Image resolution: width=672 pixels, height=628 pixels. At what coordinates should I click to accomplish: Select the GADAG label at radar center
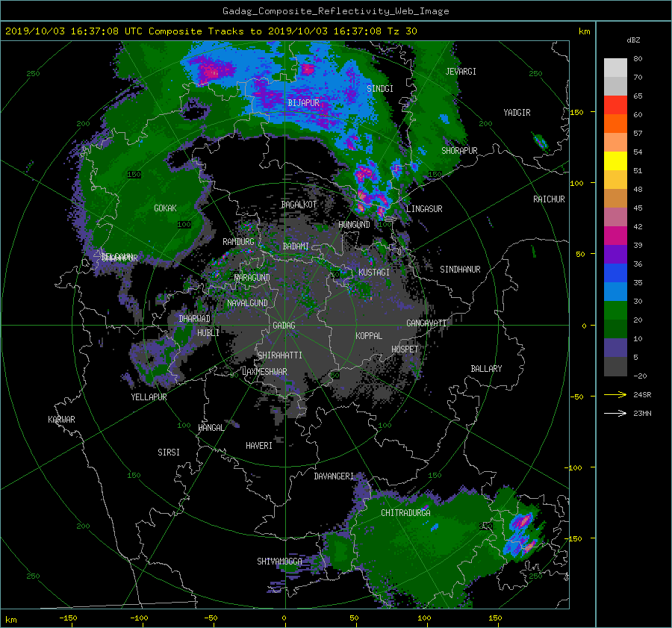click(284, 326)
